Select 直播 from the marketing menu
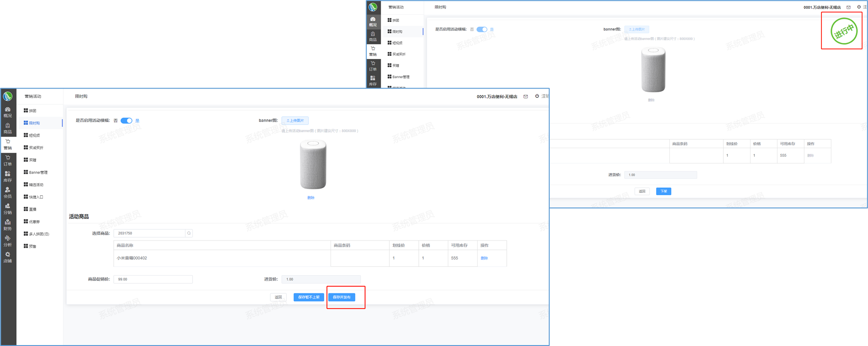Screen dimensions: 868x346 click(x=32, y=209)
